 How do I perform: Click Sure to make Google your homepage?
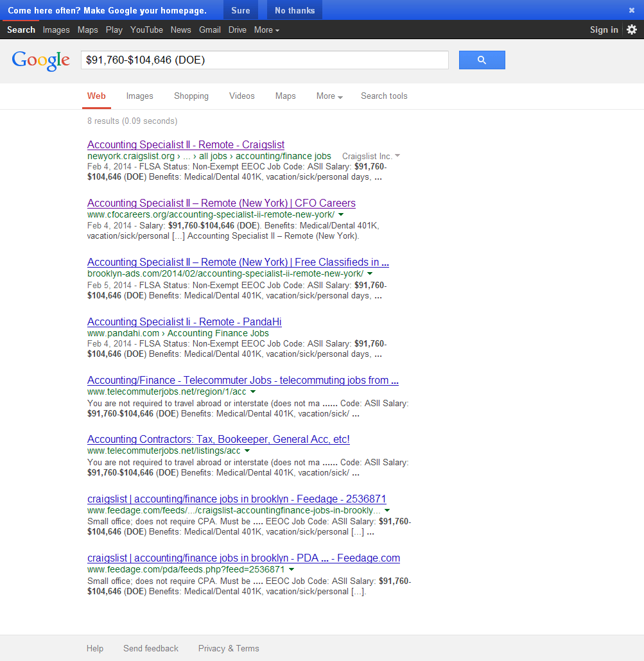240,10
